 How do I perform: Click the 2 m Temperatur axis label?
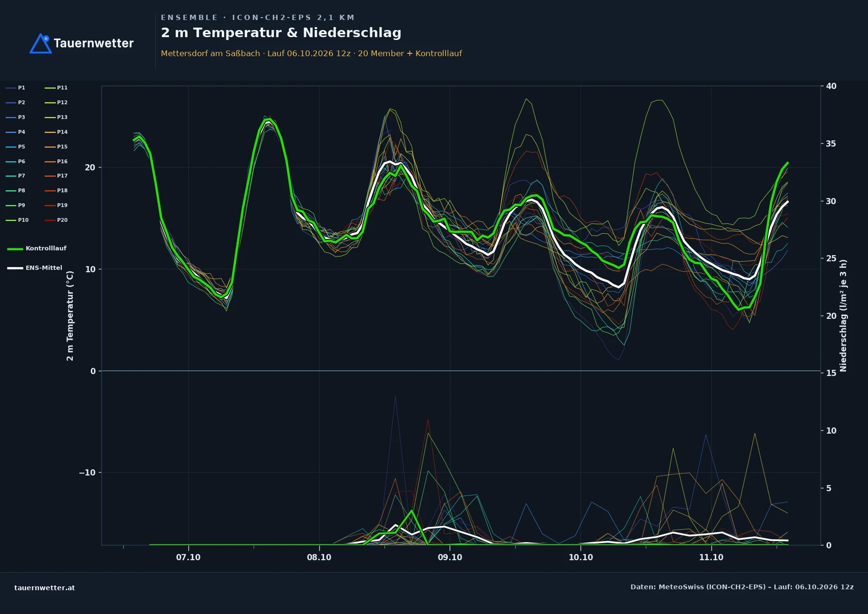click(70, 316)
